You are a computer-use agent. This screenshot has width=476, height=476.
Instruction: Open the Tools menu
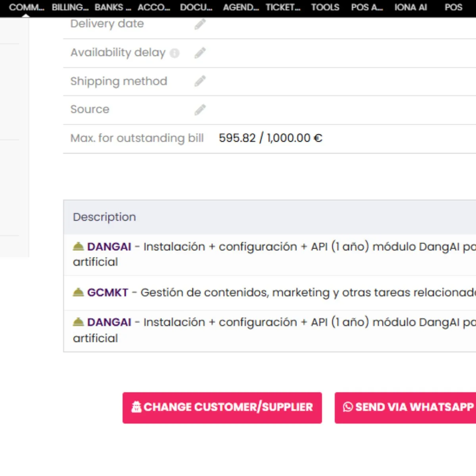pyautogui.click(x=325, y=7)
